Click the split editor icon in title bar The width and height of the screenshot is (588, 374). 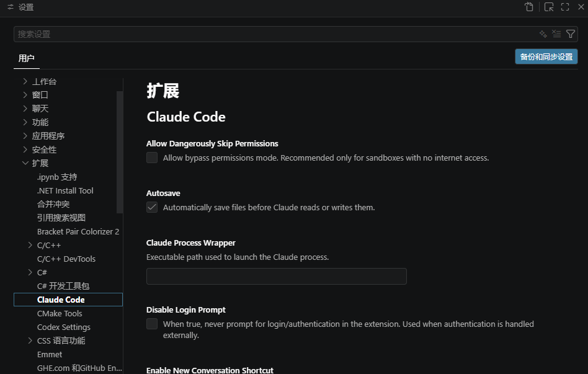coord(549,7)
